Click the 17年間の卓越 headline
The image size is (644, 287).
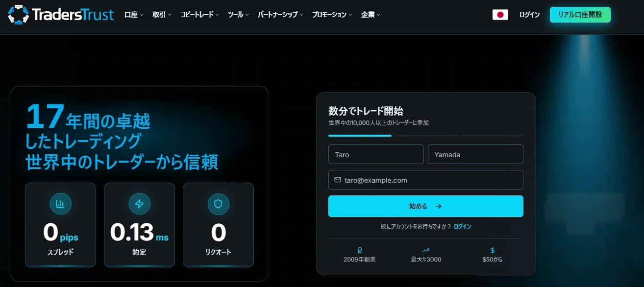point(88,117)
